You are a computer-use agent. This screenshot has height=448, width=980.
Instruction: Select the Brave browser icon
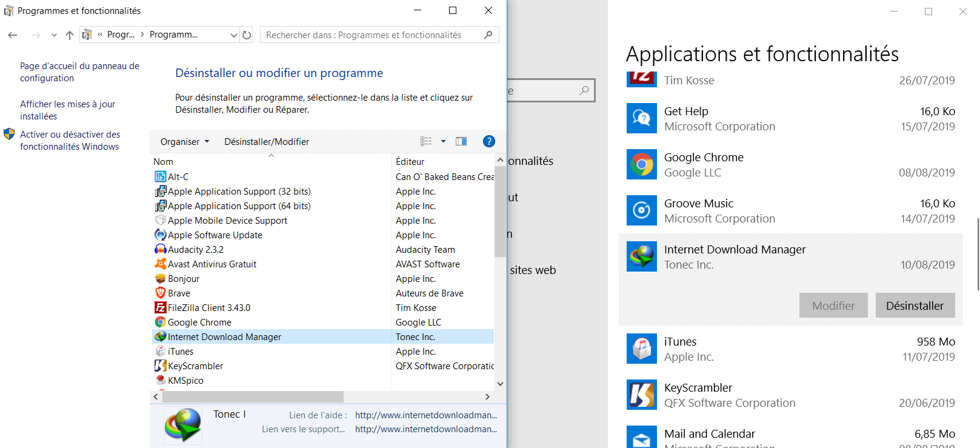click(160, 293)
